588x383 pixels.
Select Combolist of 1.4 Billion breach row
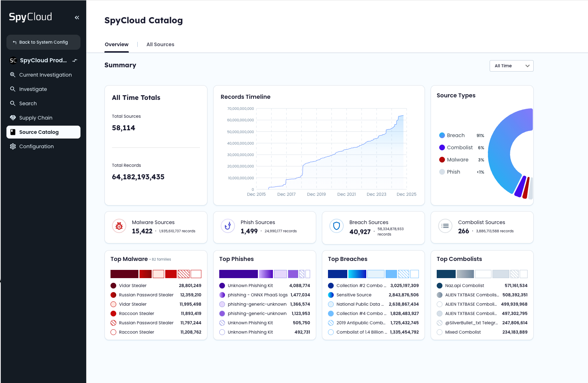pos(373,332)
